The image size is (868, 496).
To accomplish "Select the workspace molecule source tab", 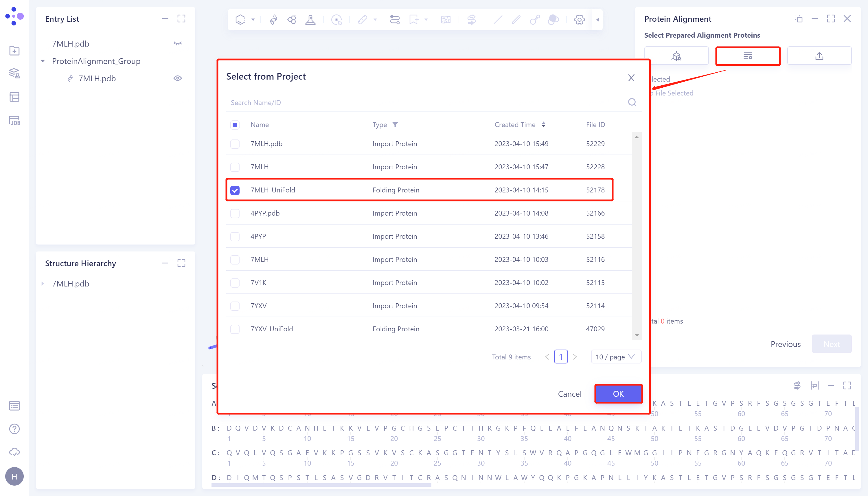I will tap(676, 56).
